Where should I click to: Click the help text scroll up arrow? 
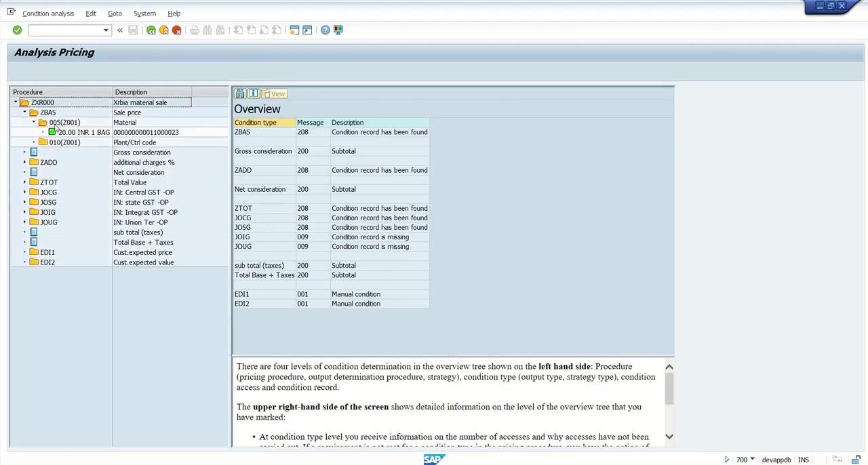[669, 367]
